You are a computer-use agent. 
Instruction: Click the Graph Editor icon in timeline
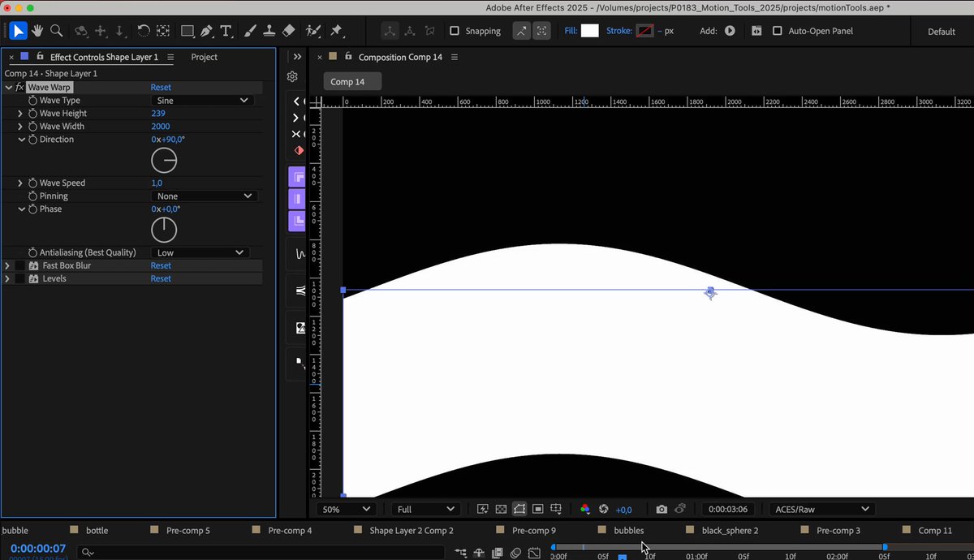point(534,554)
